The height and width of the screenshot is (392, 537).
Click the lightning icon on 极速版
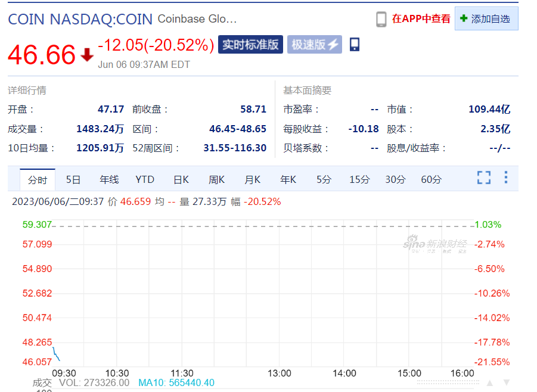(x=333, y=45)
